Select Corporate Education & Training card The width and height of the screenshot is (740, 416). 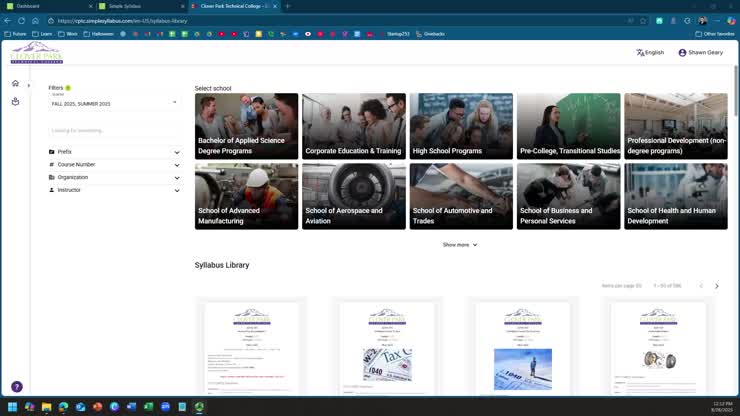point(353,126)
